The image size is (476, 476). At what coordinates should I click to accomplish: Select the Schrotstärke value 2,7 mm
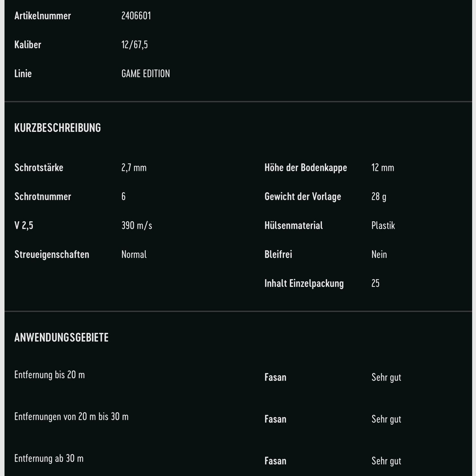point(134,168)
